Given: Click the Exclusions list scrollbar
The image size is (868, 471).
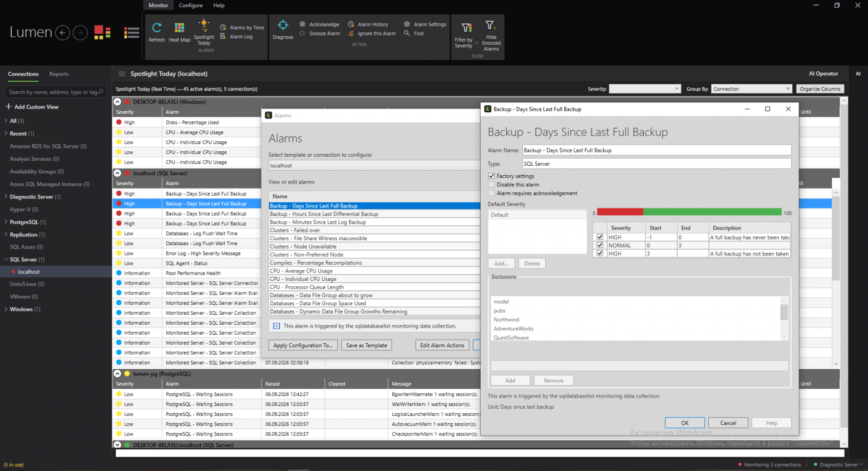Looking at the screenshot, I should (784, 318).
